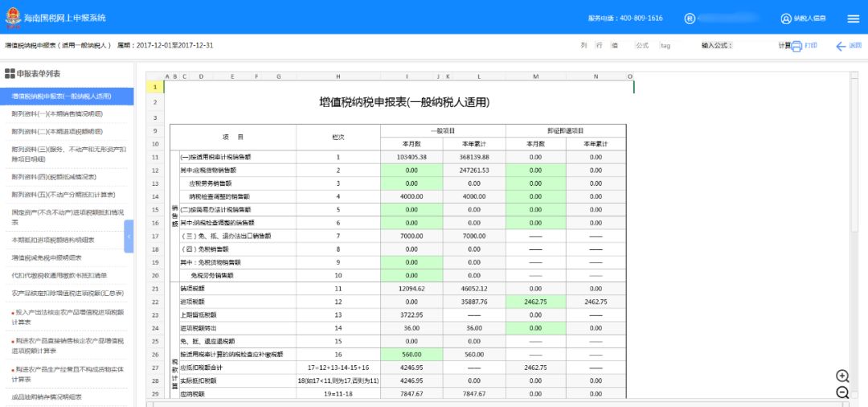The image size is (868, 407).
Task: Click cell showing 3722.95
Action: click(411, 314)
